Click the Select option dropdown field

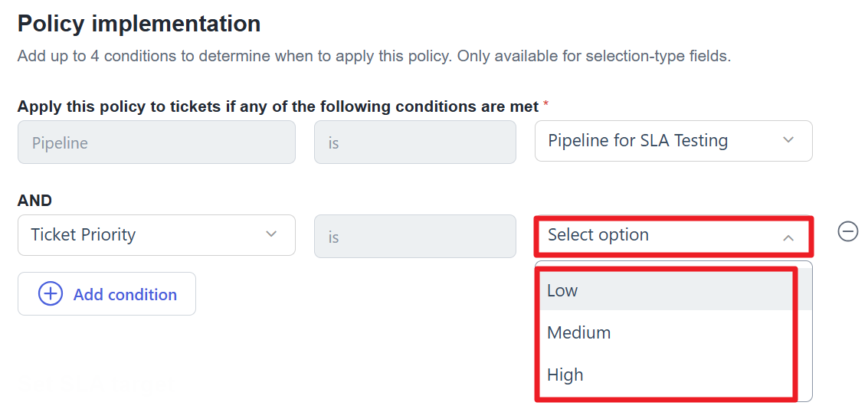click(673, 237)
